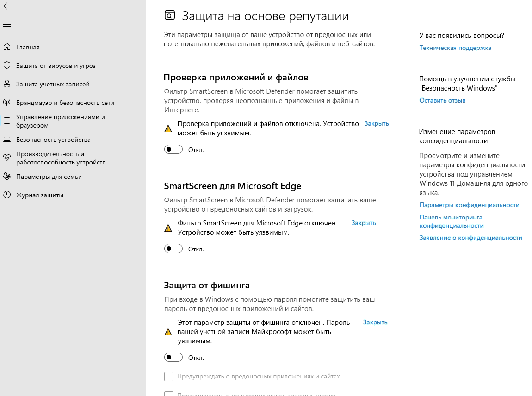
Task: Dismiss the SmartScreen warning with Закрыть
Action: pyautogui.click(x=364, y=223)
